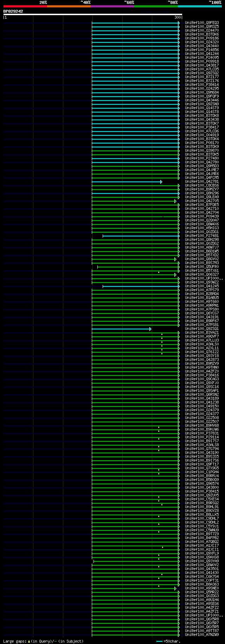
Task: Click the cyan alignment bar for UniRef100_P27481
Action: pos(141,236)
